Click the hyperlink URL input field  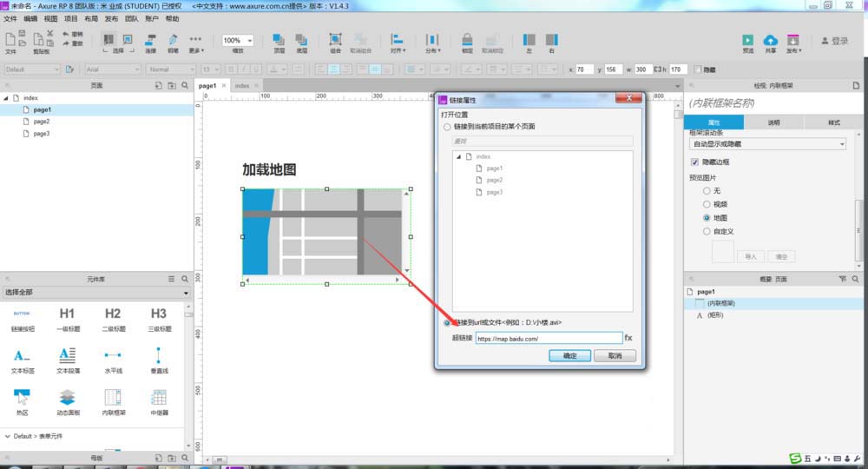click(549, 339)
